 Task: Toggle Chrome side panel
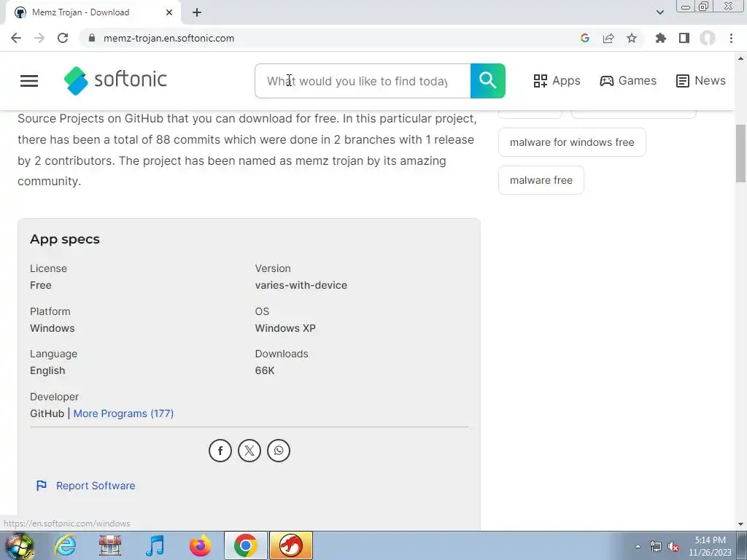tap(684, 38)
